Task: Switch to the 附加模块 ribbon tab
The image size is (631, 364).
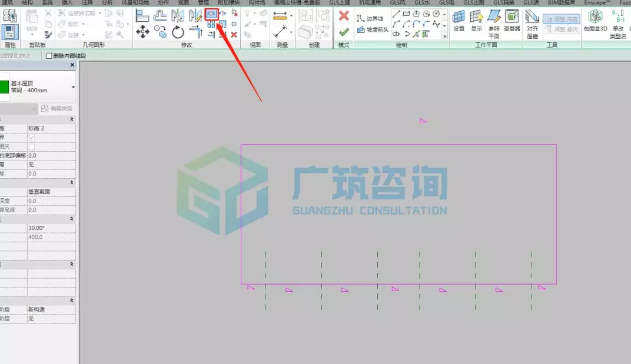Action: [228, 2]
